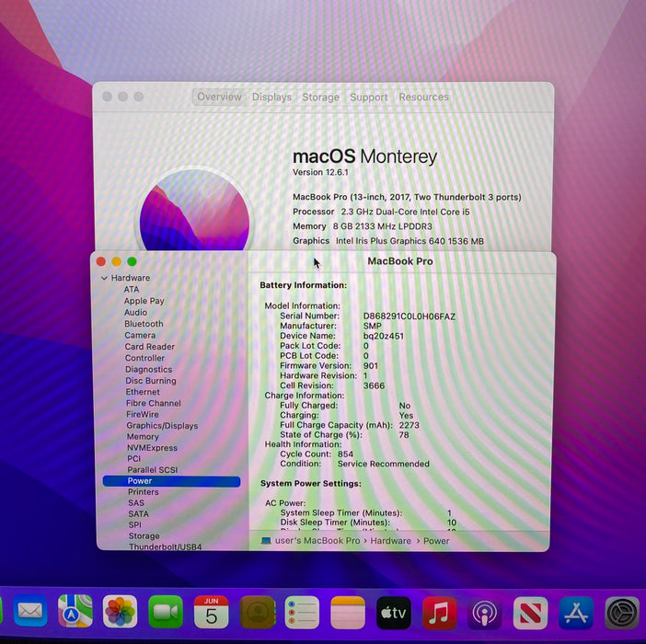The width and height of the screenshot is (646, 644).
Task: Open the Mail app in the Dock
Action: [x=29, y=611]
